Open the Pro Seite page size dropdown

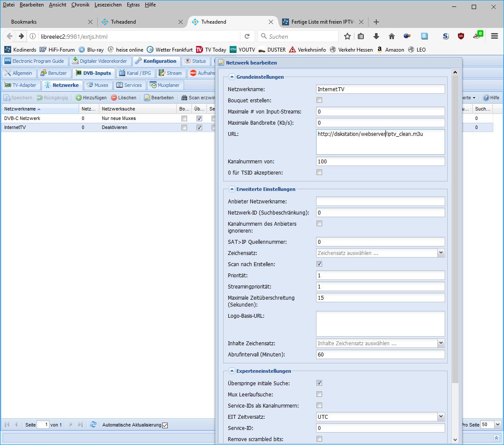[x=498, y=424]
